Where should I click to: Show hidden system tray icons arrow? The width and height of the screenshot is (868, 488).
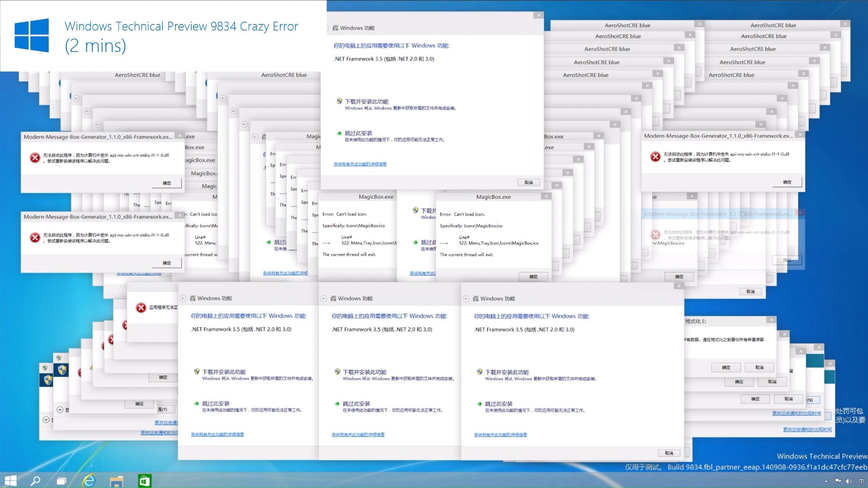point(826,481)
